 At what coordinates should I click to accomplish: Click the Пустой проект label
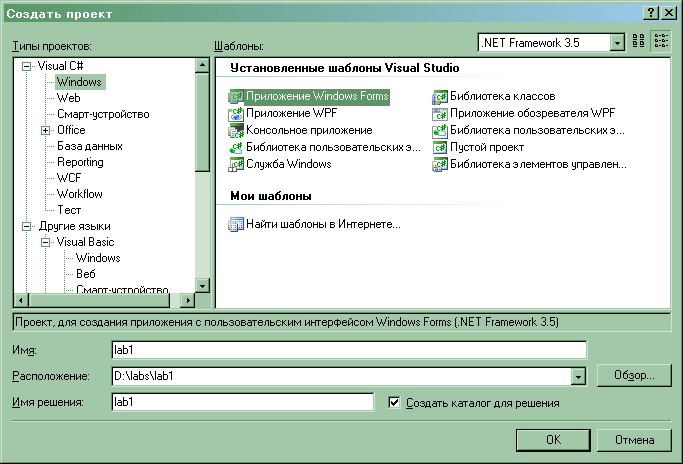pyautogui.click(x=487, y=147)
